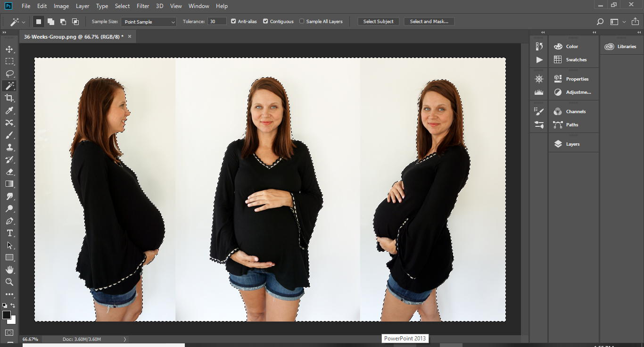
Task: Select the Hand tool
Action: tap(9, 270)
